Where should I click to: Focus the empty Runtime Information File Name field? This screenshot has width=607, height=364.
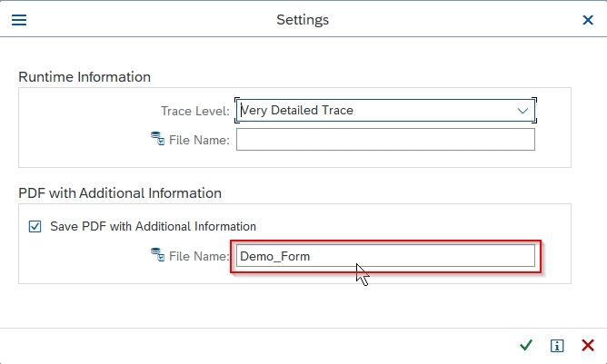(385, 140)
